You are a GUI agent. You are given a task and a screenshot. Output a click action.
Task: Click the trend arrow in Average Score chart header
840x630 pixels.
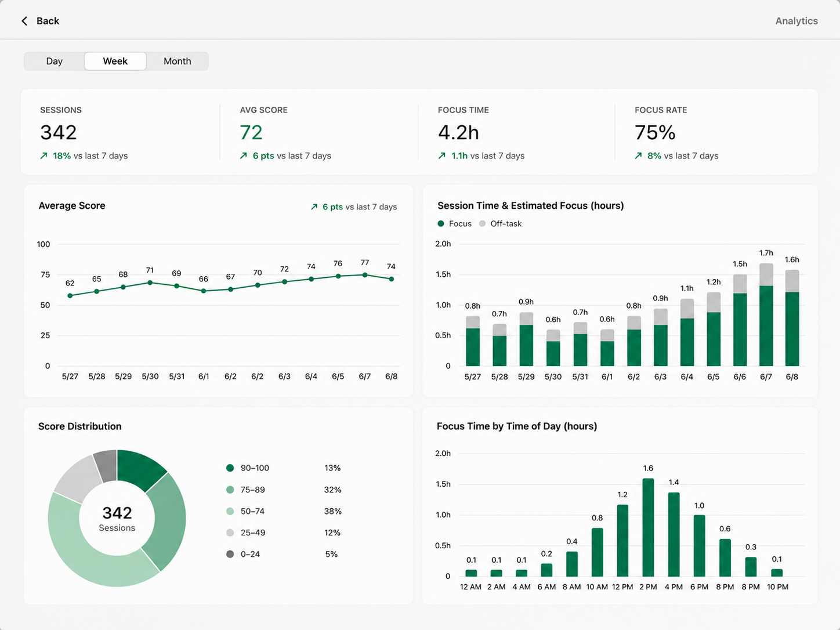[x=314, y=207]
